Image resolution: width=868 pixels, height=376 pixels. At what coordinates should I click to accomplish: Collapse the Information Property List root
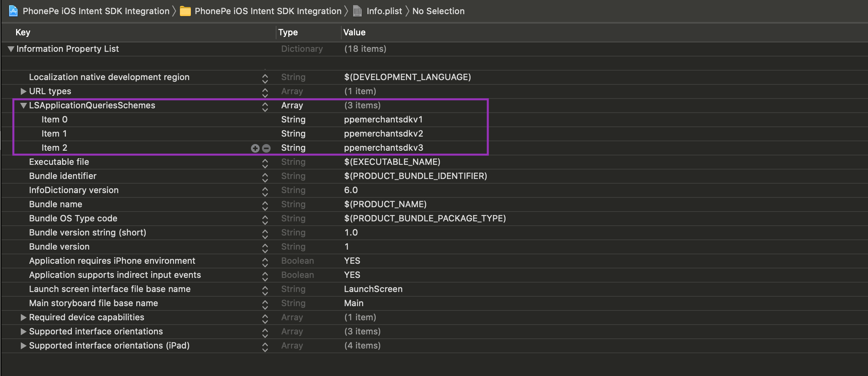point(11,49)
